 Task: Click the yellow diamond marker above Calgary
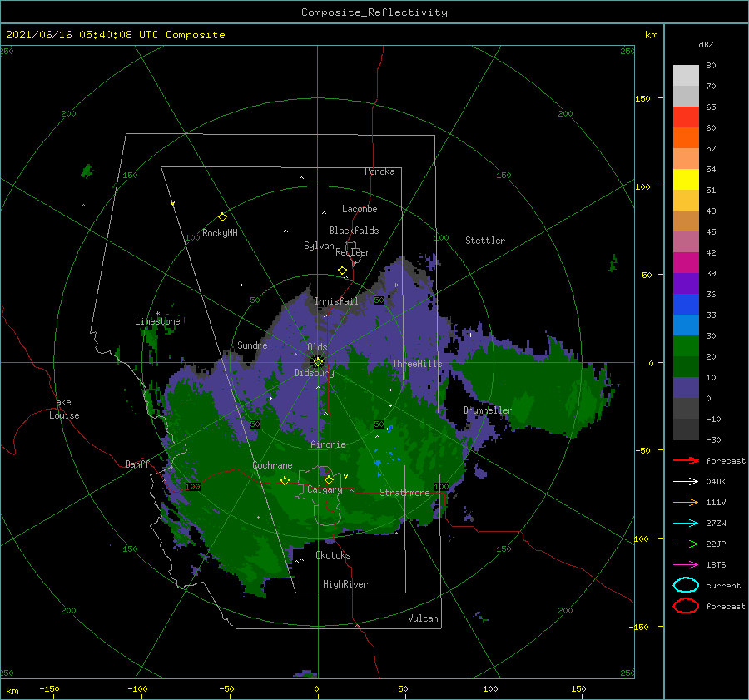pos(329,479)
